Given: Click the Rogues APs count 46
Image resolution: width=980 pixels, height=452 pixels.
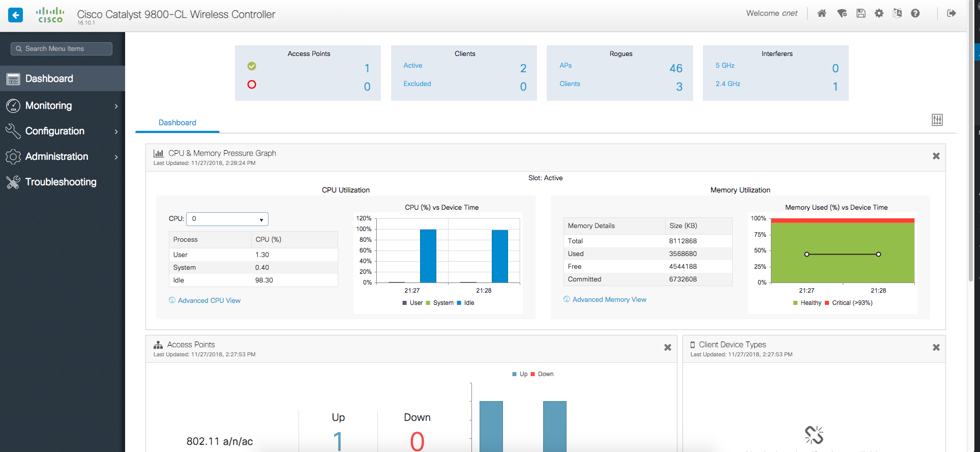Looking at the screenshot, I should (676, 68).
